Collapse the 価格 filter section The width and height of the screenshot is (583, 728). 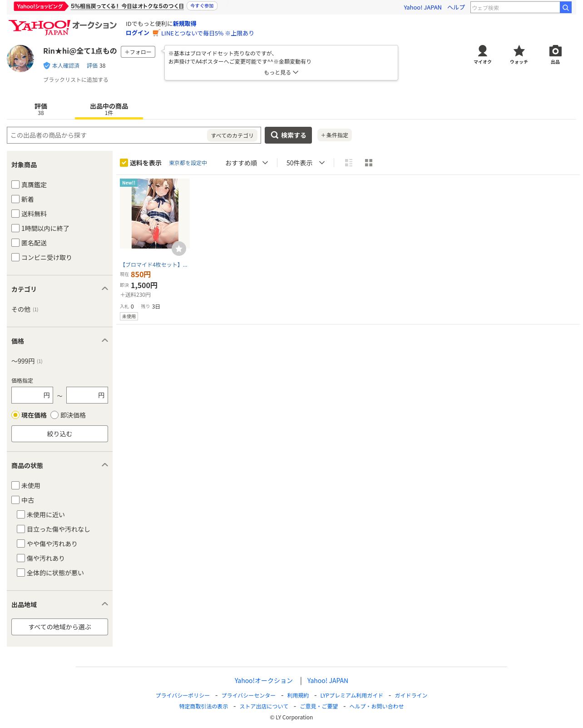click(105, 340)
